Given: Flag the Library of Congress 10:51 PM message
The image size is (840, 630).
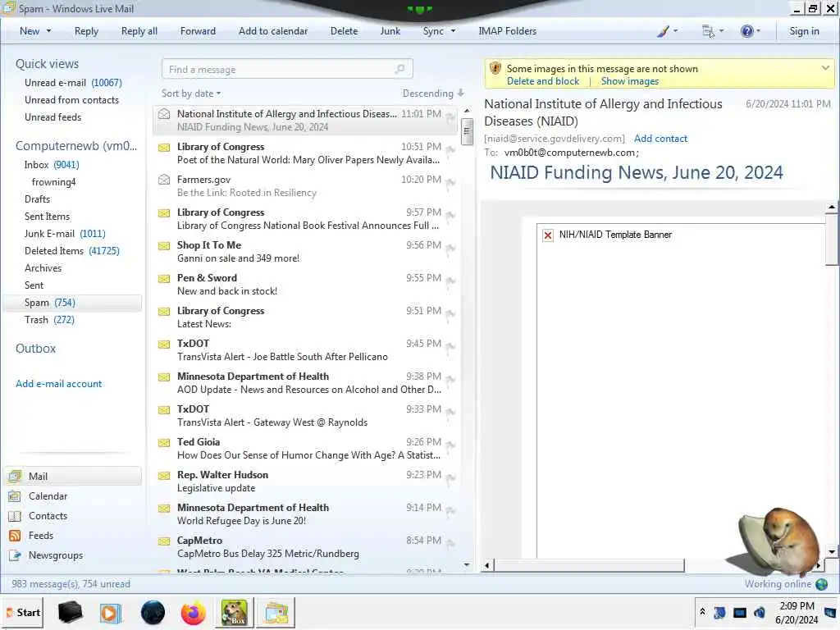Looking at the screenshot, I should pyautogui.click(x=450, y=151).
